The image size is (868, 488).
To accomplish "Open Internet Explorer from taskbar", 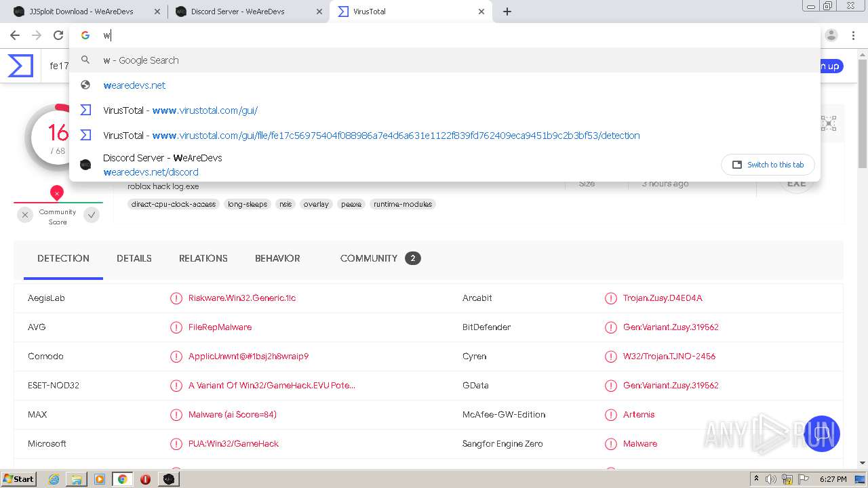I will pyautogui.click(x=54, y=479).
